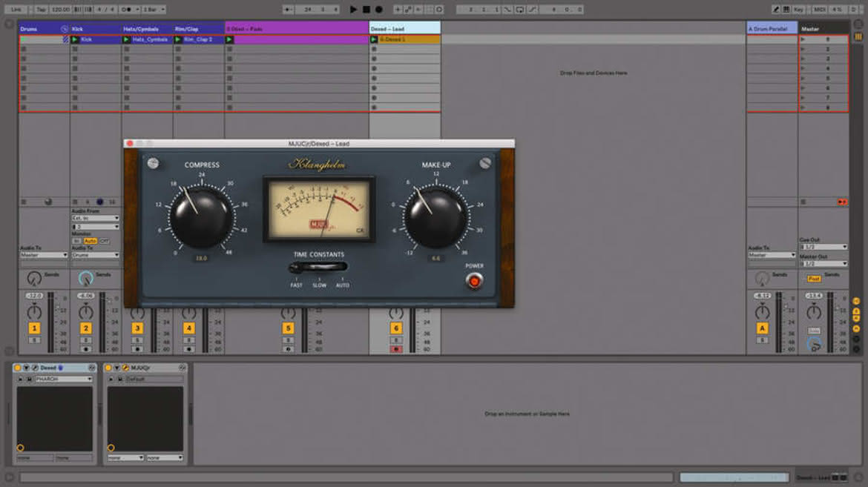Click the Back to Arrangement button

coord(842,202)
